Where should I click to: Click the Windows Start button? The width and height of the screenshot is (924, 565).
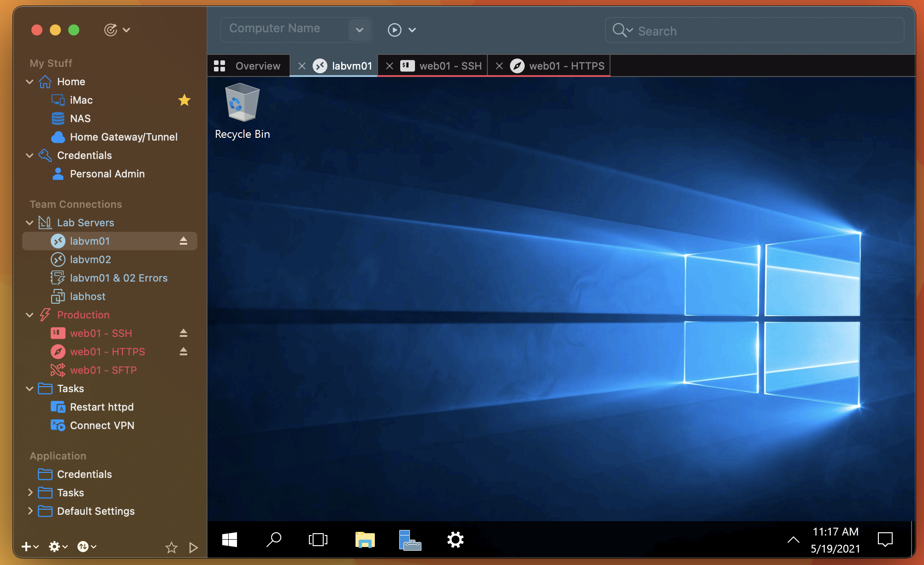pos(230,539)
